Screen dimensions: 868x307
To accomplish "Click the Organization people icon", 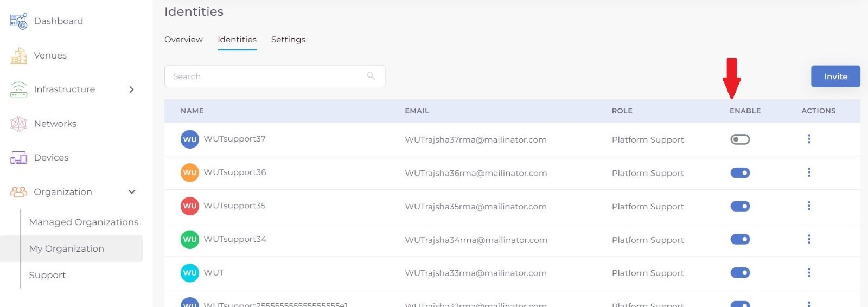I will [x=18, y=192].
